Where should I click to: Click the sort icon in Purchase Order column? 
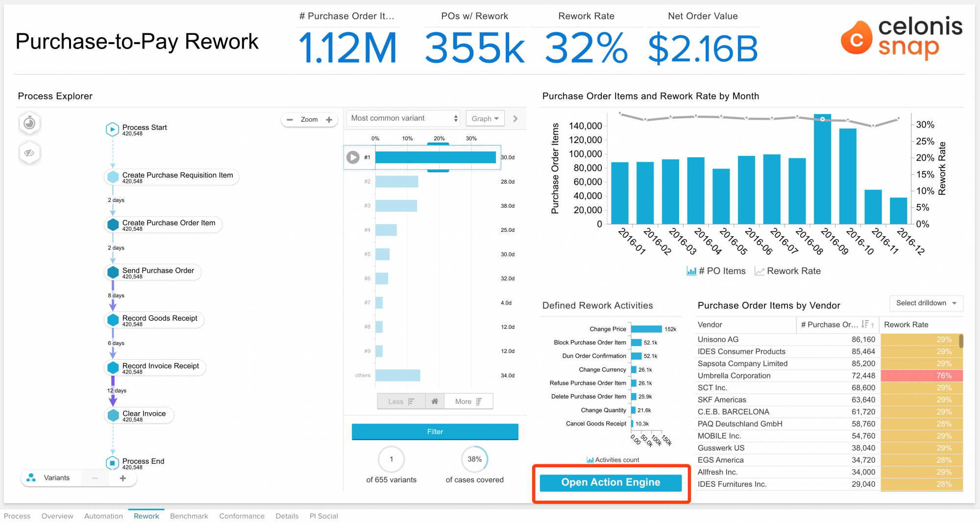865,324
